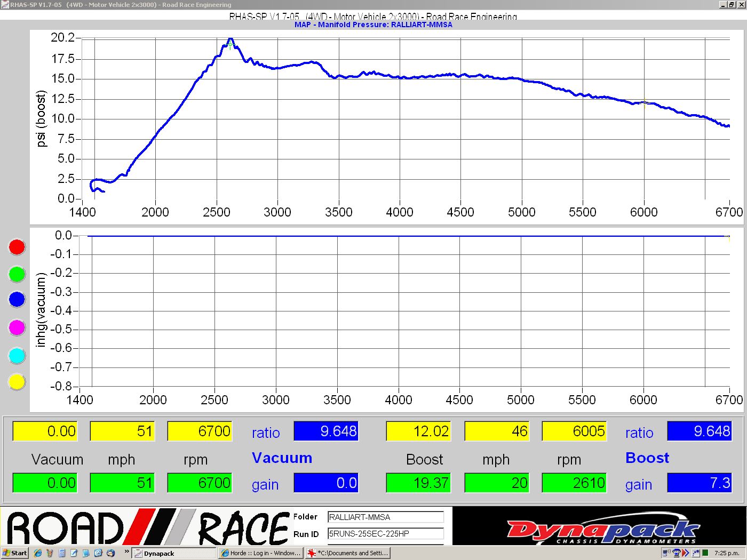Click the Dynapack Chassis Dynamometers logo
Image resolution: width=747 pixels, height=560 pixels.
pyautogui.click(x=601, y=530)
